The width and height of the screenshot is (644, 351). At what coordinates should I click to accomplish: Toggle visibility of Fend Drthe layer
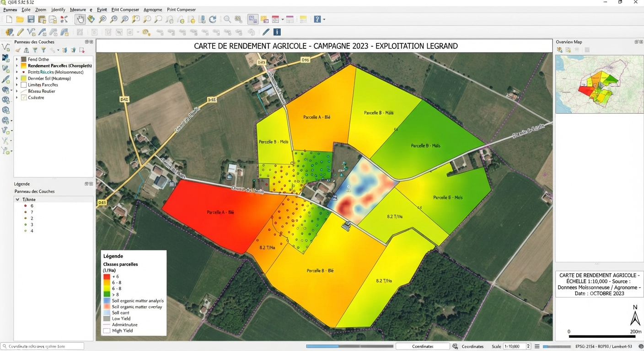coord(24,59)
